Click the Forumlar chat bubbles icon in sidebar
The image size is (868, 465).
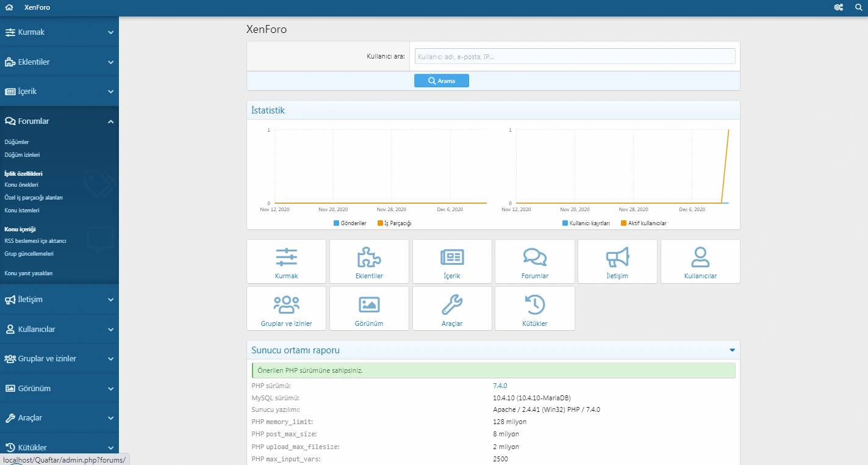click(x=10, y=121)
